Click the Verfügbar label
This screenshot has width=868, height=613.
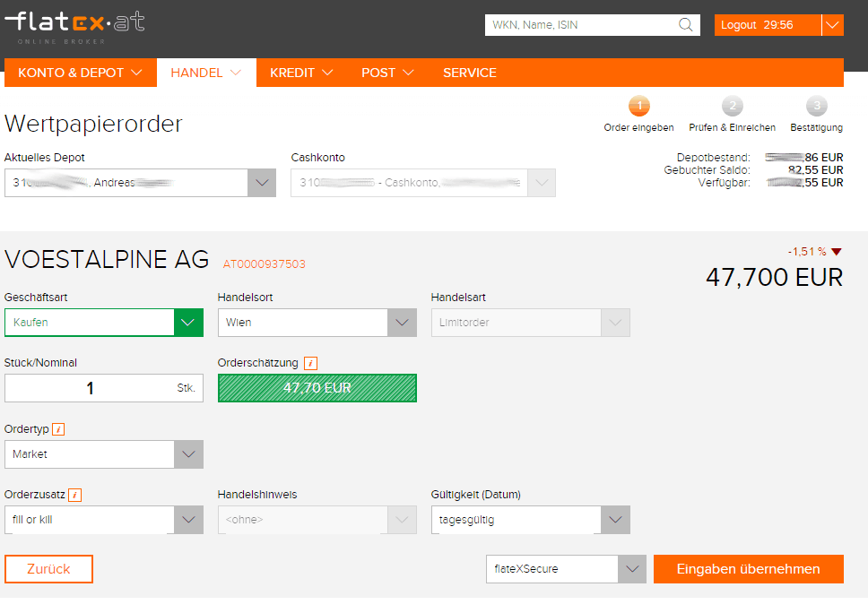click(x=724, y=183)
